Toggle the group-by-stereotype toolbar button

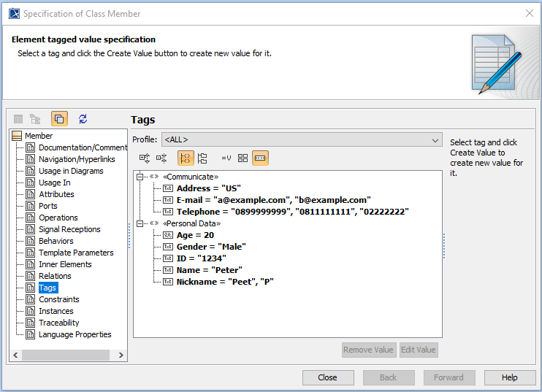pyautogui.click(x=186, y=158)
